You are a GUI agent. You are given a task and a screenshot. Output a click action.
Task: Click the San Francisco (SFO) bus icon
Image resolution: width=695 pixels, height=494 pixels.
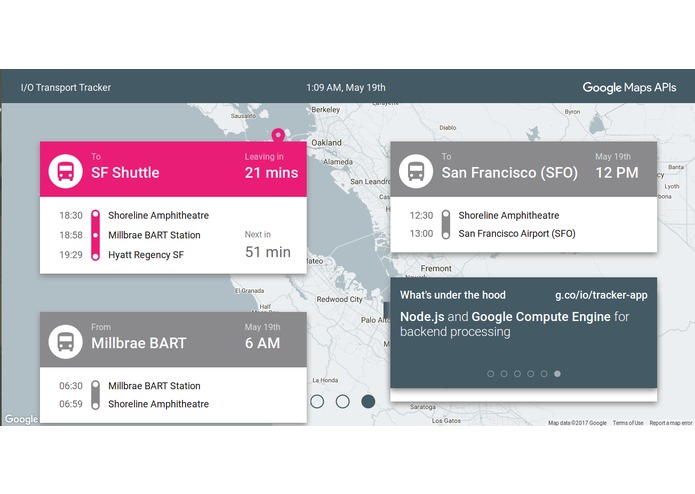coord(416,171)
